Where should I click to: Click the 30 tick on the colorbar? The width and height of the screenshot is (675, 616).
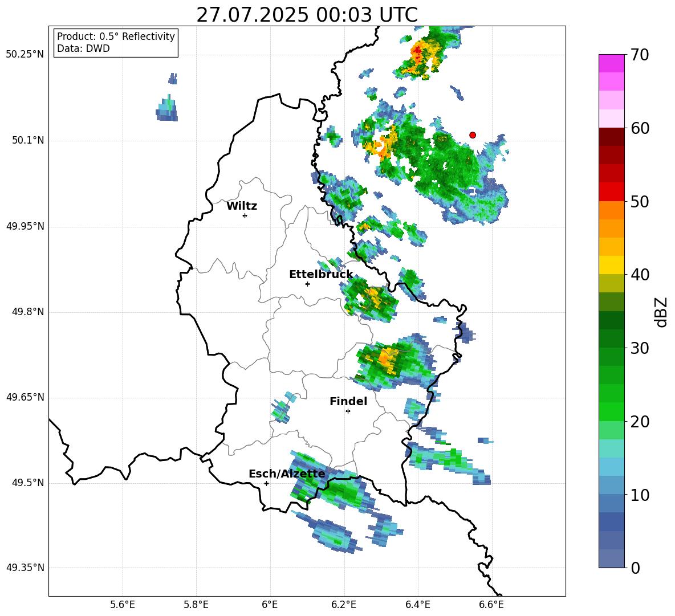click(x=640, y=348)
